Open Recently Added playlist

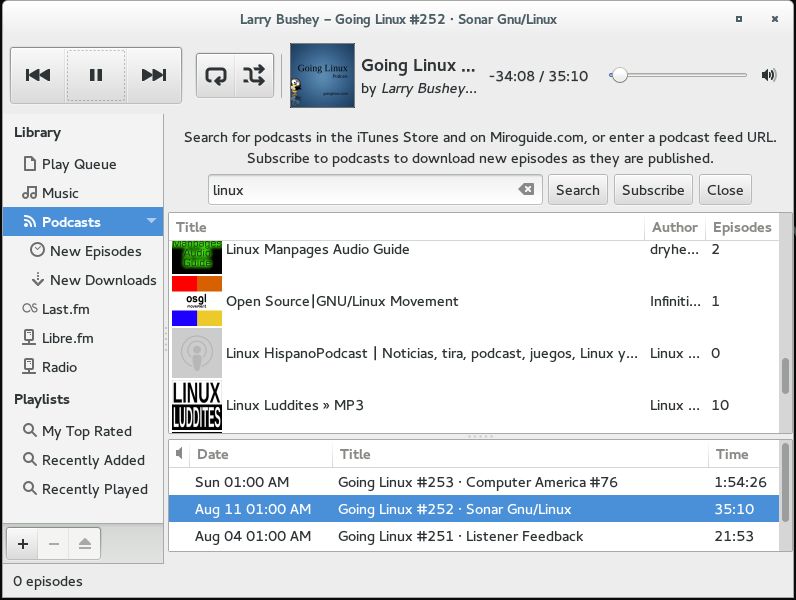pyautogui.click(x=83, y=460)
